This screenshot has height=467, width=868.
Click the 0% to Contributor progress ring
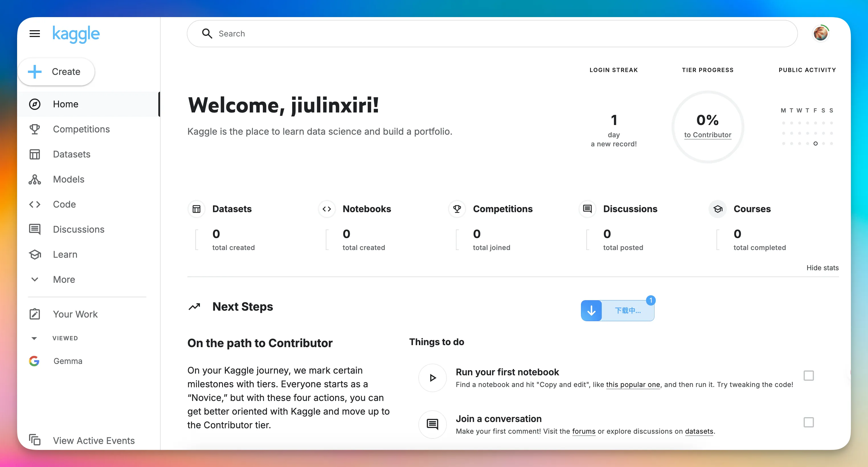pos(708,127)
